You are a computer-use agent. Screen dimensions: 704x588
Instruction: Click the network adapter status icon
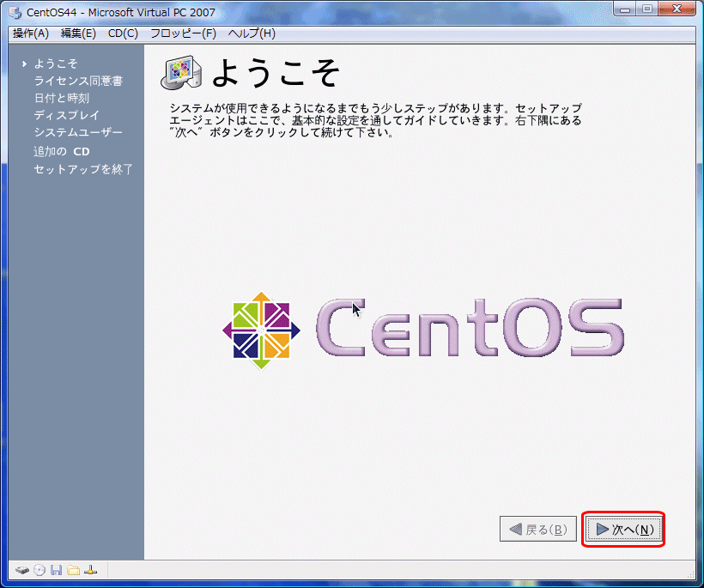[90, 570]
